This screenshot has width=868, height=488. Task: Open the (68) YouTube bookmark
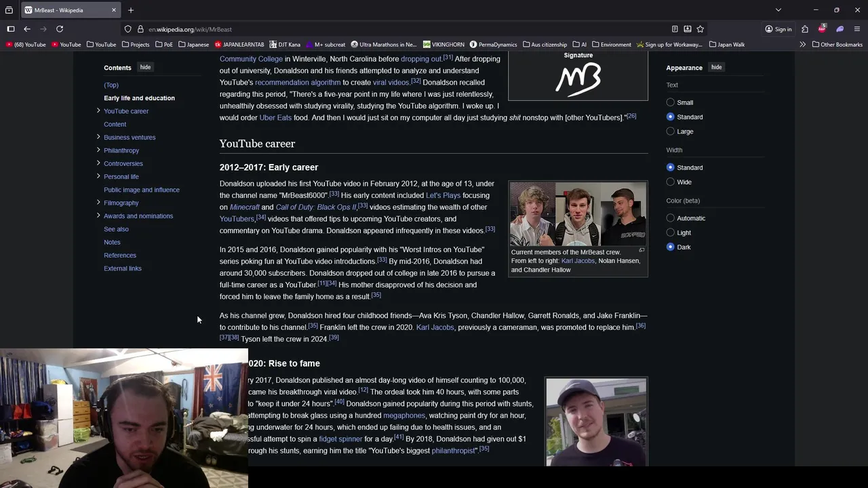click(26, 45)
